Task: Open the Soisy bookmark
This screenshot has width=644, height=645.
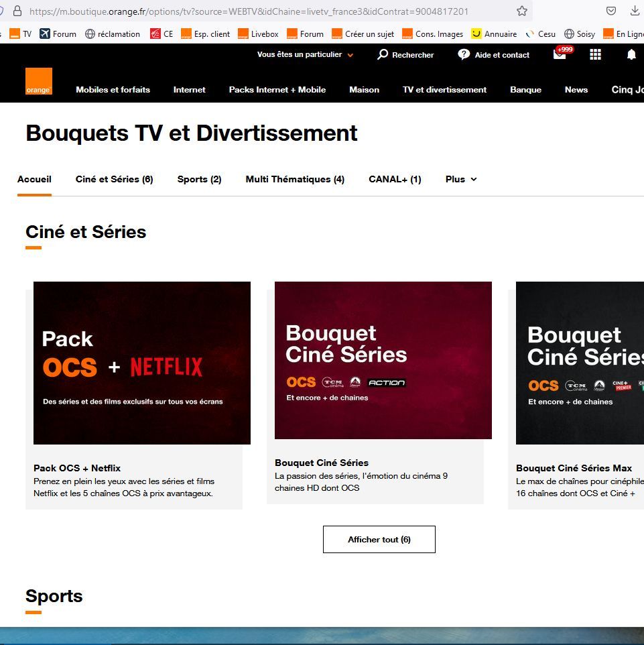Action: point(580,34)
